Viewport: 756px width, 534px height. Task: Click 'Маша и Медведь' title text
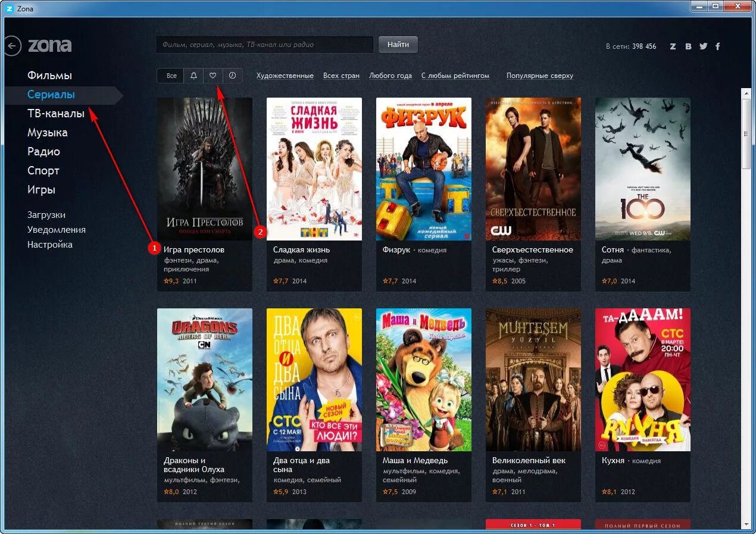[x=416, y=461]
